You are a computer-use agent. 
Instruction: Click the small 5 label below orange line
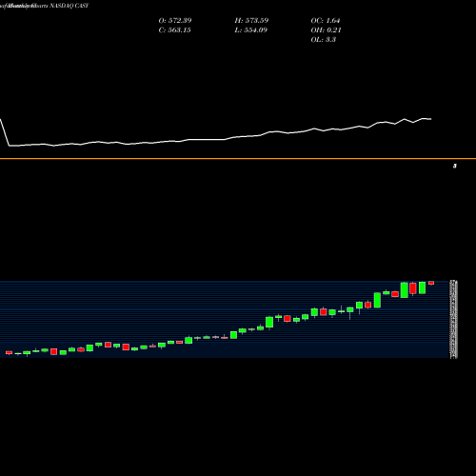(455, 166)
